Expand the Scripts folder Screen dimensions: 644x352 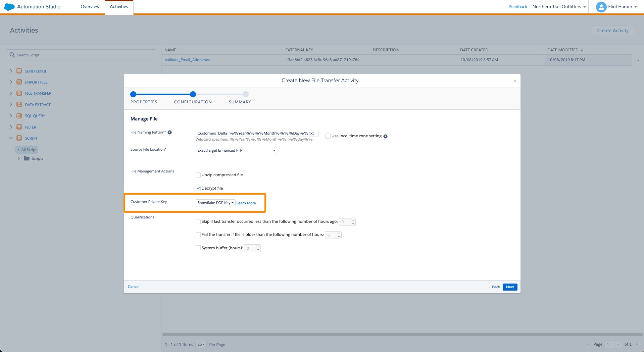tap(19, 158)
